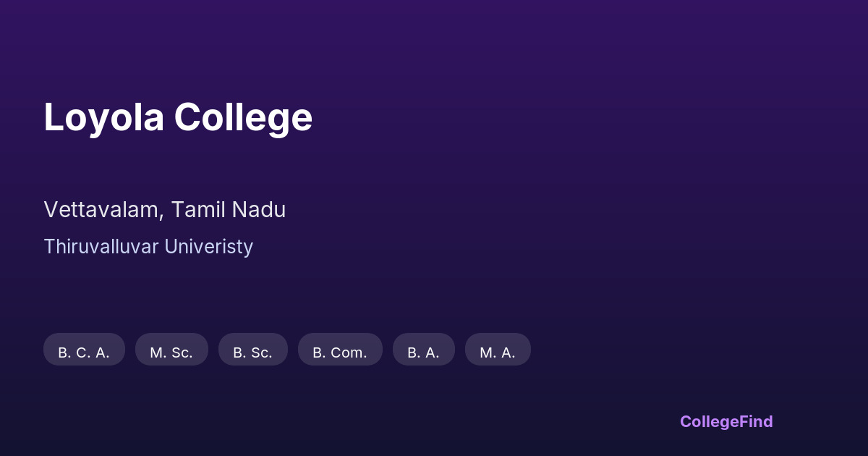Click the word College in the heading
The width and height of the screenshot is (868, 456).
pyautogui.click(x=243, y=117)
